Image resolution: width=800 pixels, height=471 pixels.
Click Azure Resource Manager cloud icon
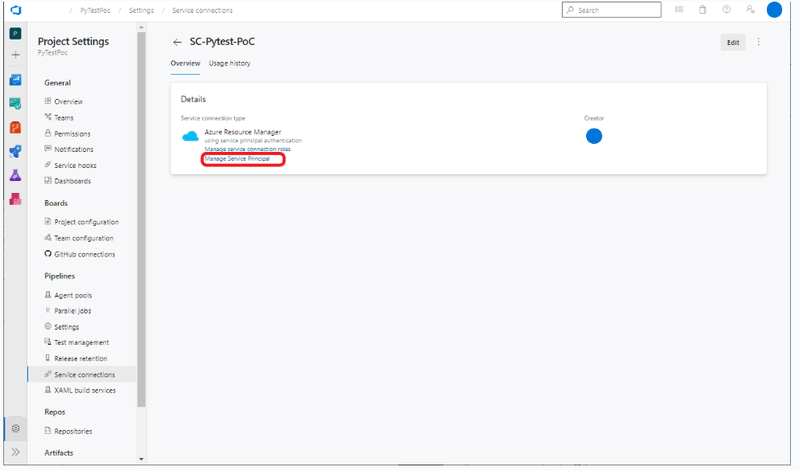[190, 136]
